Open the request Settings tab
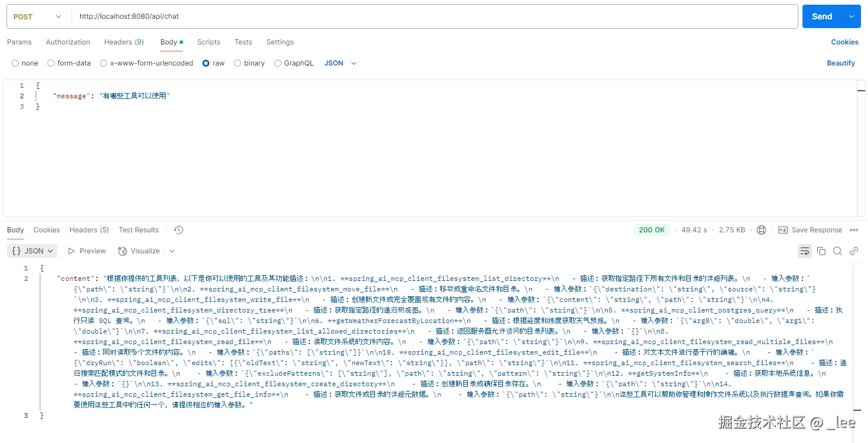 [x=280, y=42]
